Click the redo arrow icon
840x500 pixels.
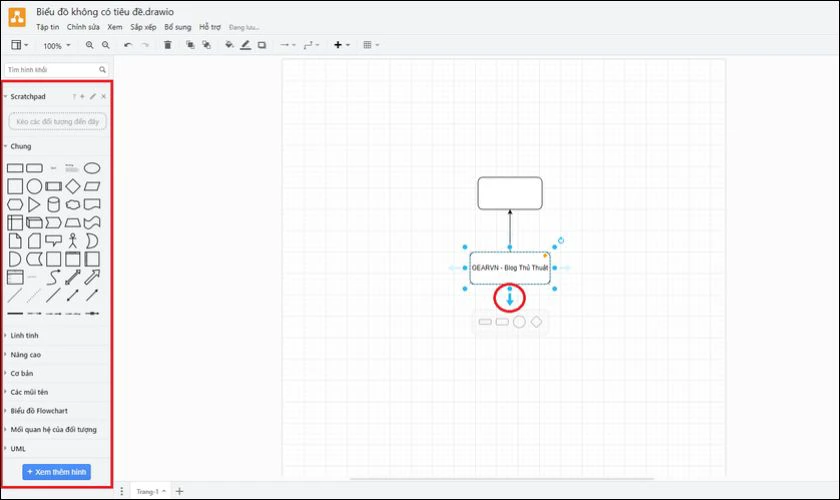(145, 45)
